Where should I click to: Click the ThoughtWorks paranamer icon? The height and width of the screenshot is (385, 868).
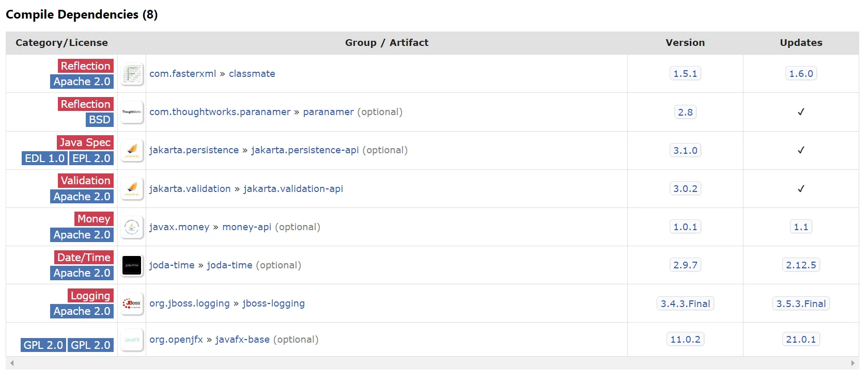132,112
